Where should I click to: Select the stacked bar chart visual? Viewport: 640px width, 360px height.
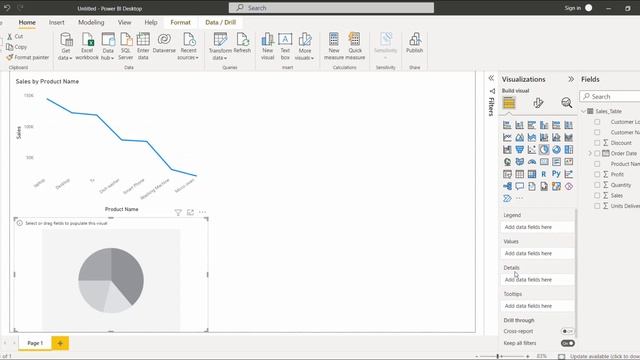click(507, 125)
